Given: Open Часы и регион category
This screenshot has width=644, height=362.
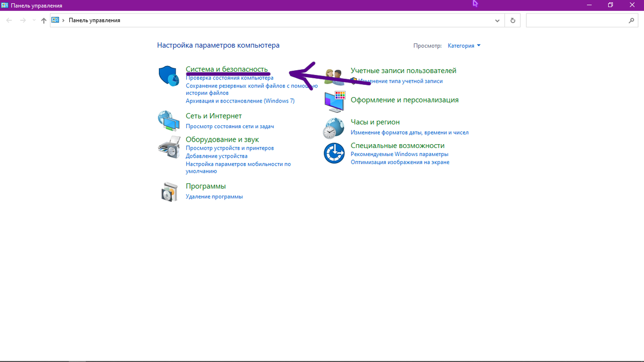Looking at the screenshot, I should (x=375, y=122).
